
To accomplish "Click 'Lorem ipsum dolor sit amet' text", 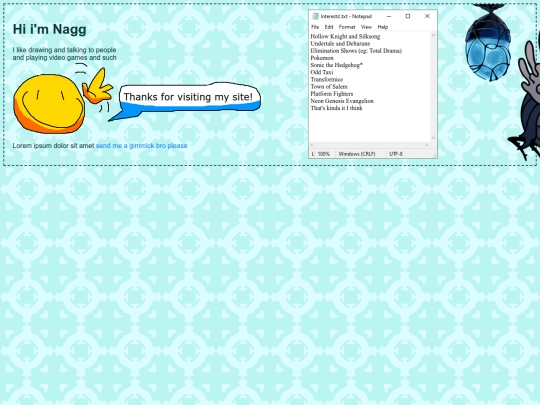I will point(53,146).
